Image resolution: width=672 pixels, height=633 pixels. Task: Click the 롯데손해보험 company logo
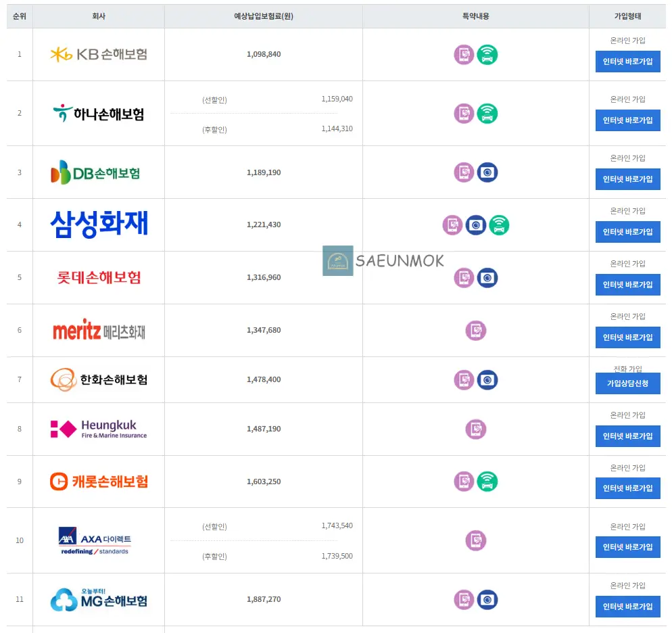click(99, 278)
